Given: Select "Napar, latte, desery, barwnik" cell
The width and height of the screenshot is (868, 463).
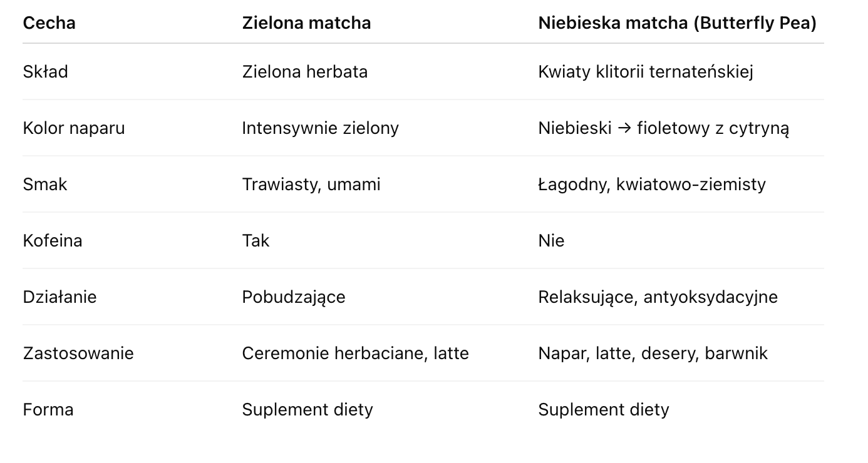Looking at the screenshot, I should 653,354.
